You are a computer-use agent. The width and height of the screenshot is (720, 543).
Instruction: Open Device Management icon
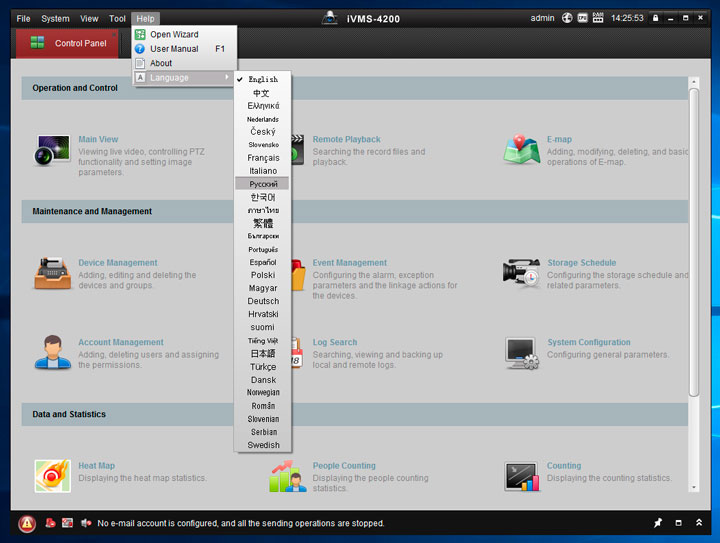pyautogui.click(x=52, y=273)
